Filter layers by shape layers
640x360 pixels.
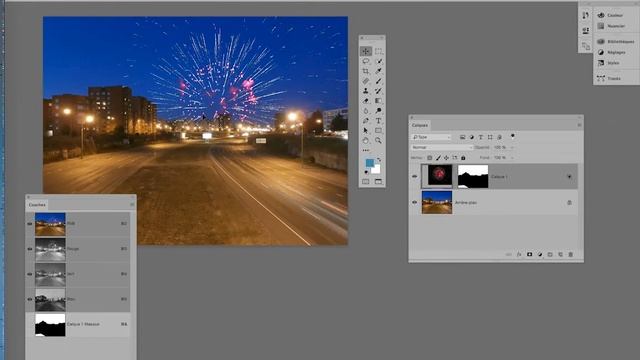pos(490,137)
